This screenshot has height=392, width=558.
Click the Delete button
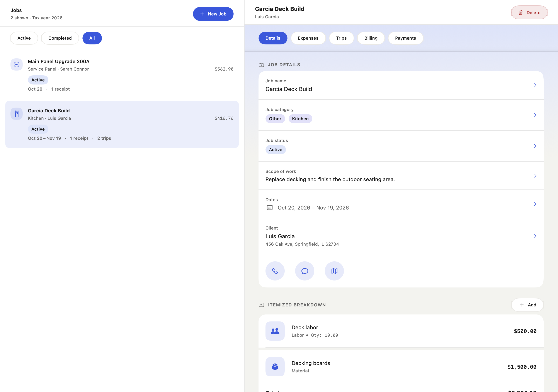pyautogui.click(x=529, y=12)
